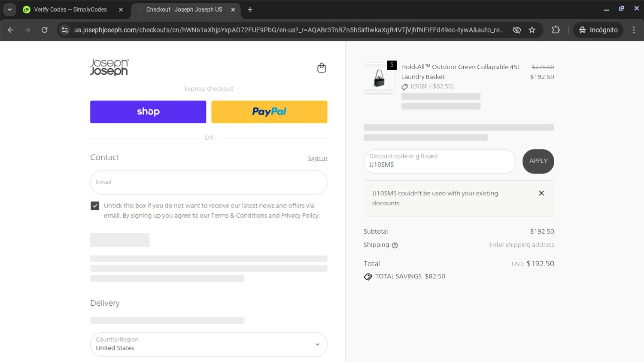Click the Delivery section heading
The image size is (644, 362).
tap(105, 303)
